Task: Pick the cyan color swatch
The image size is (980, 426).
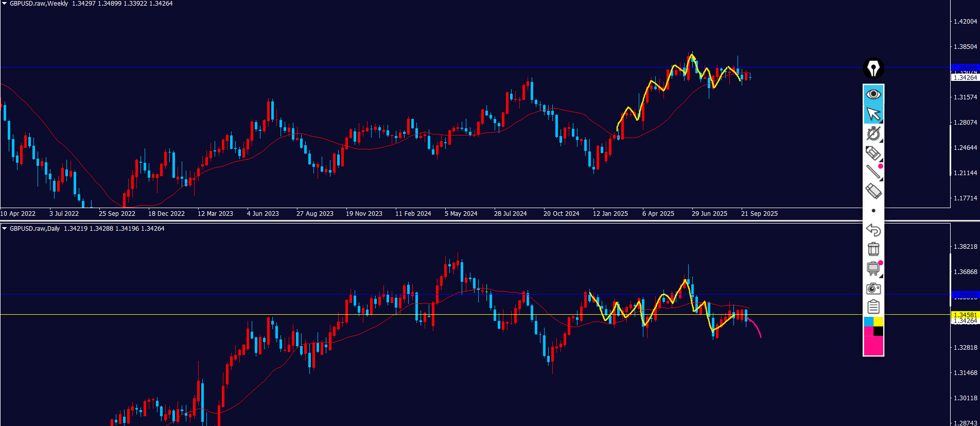Action: click(x=868, y=321)
